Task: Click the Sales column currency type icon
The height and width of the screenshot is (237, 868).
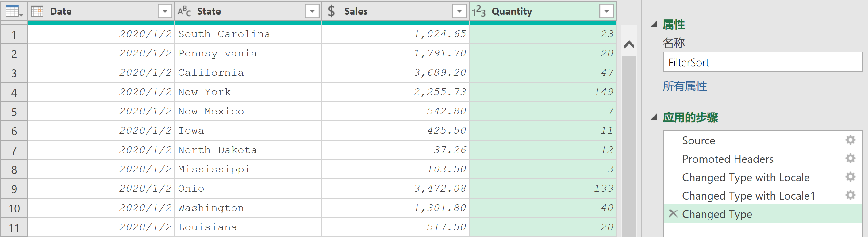Action: point(332,11)
